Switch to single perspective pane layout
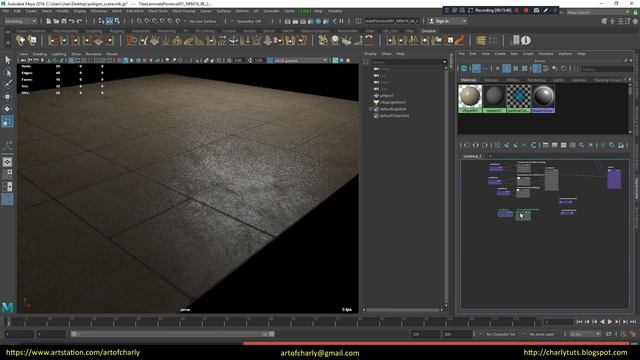This screenshot has height=360, width=640. pos(7,162)
